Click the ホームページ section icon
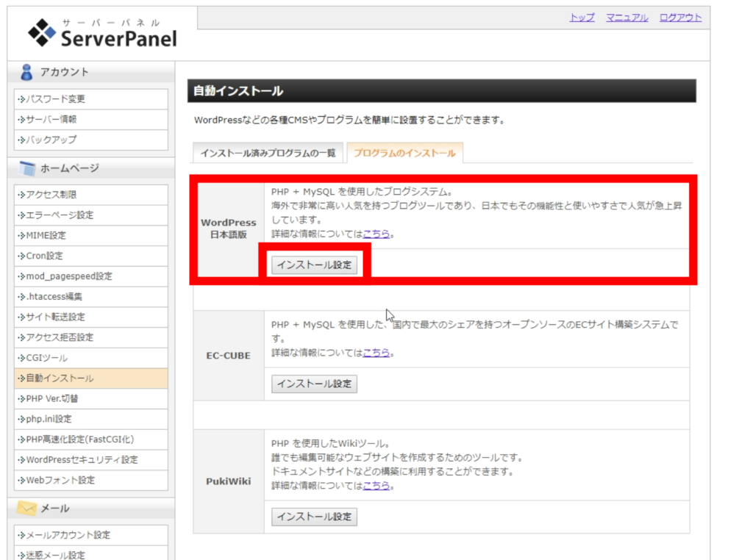The width and height of the screenshot is (753, 560). (27, 168)
